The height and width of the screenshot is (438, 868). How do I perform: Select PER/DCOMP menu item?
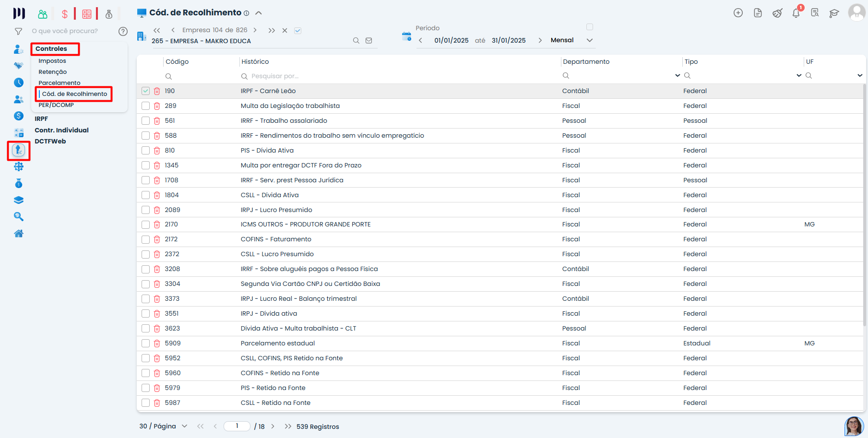(56, 105)
